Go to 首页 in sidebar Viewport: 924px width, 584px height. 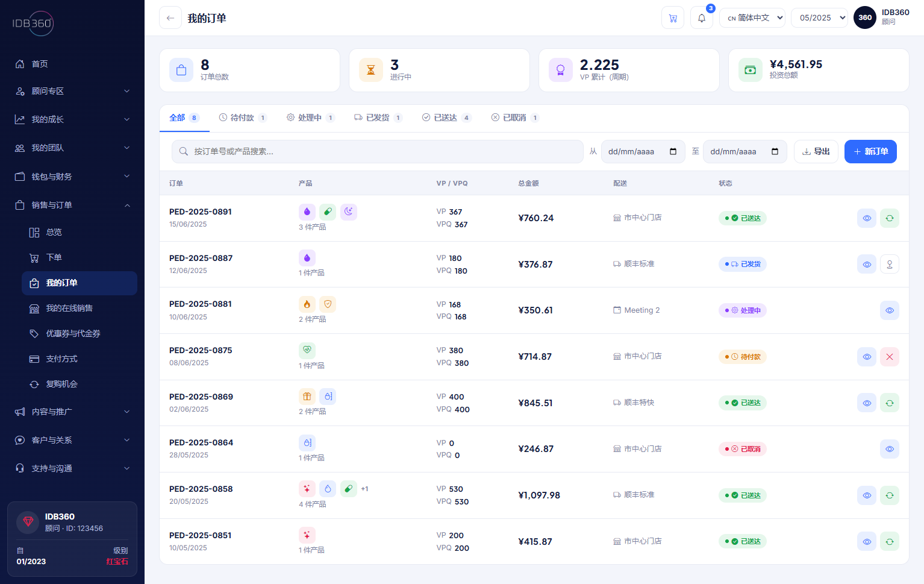pyautogui.click(x=72, y=64)
